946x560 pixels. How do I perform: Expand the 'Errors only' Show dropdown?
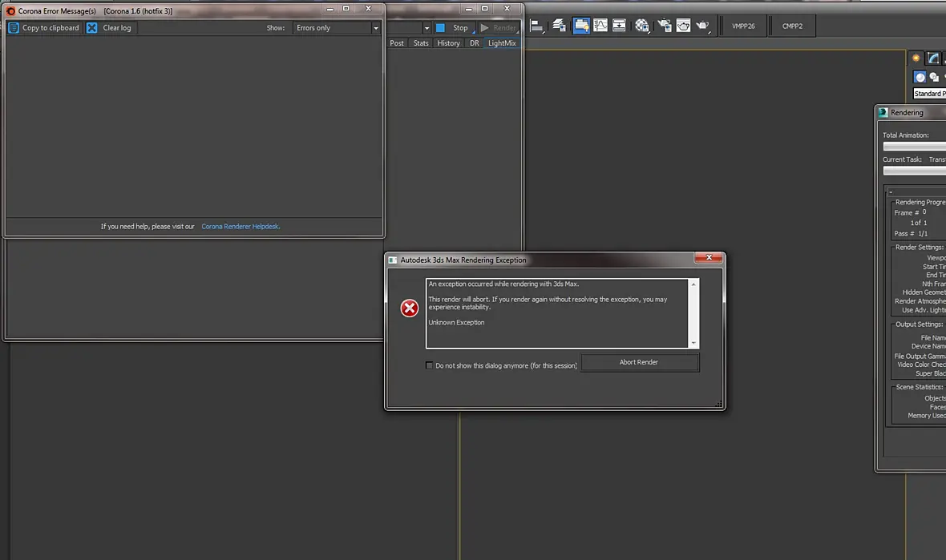pyautogui.click(x=337, y=28)
